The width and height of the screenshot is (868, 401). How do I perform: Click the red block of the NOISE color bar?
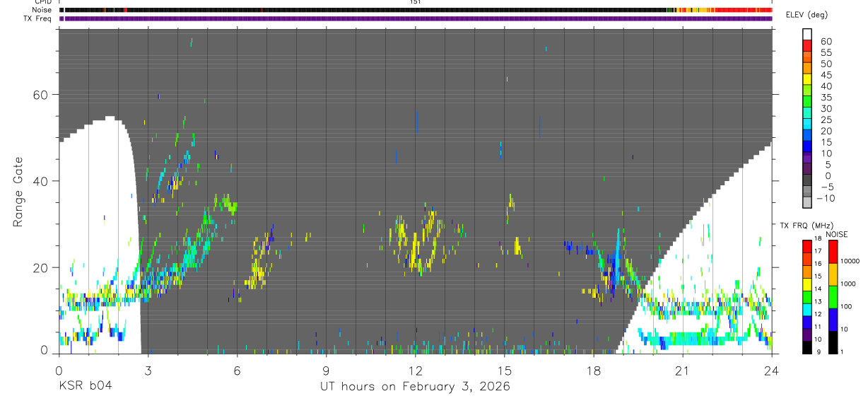point(833,252)
